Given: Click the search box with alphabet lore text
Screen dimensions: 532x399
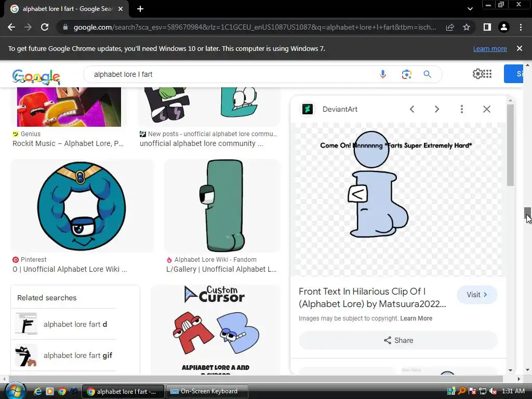Looking at the screenshot, I should [x=231, y=74].
